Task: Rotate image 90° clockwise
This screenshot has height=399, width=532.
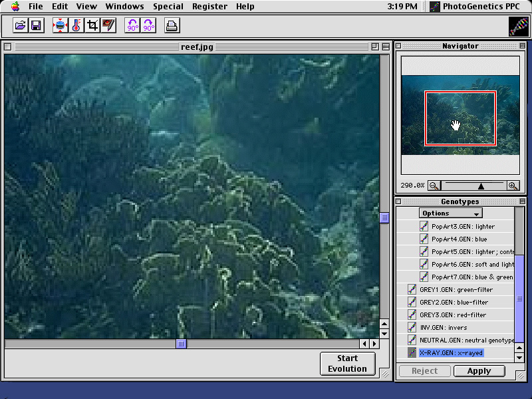Action: point(148,26)
